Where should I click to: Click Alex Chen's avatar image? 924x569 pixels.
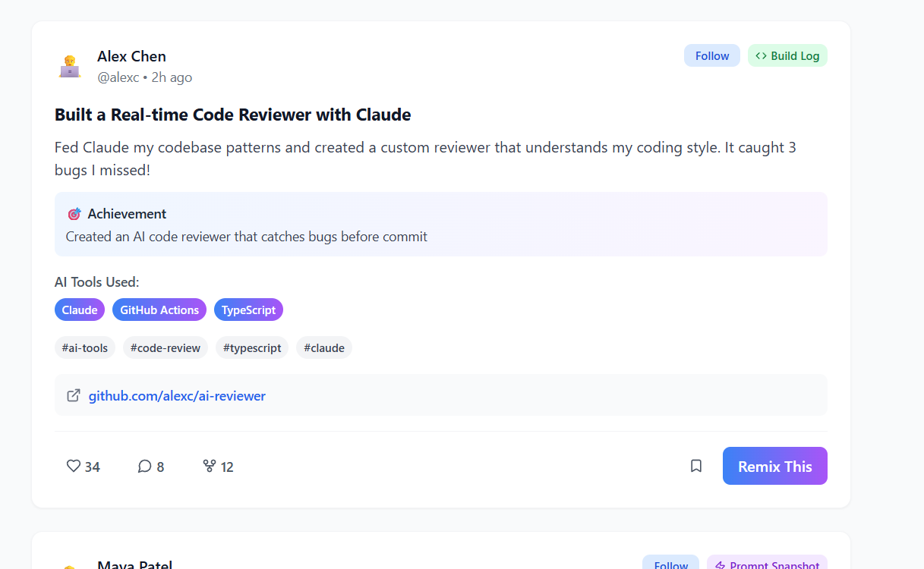click(x=70, y=67)
